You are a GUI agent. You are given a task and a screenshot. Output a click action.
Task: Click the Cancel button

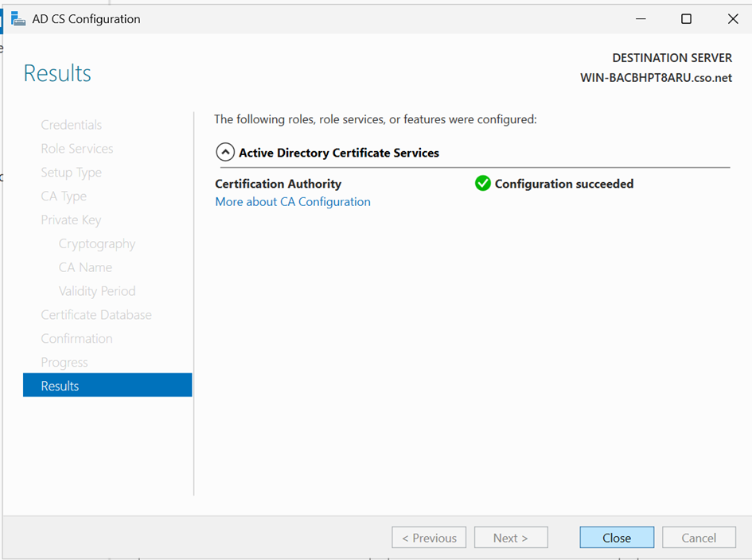click(698, 538)
